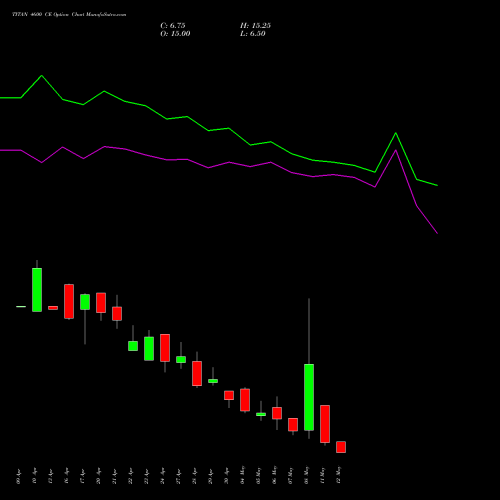500x500 pixels.
Task: Click the 23 Apr date label
Action: (x=147, y=477)
